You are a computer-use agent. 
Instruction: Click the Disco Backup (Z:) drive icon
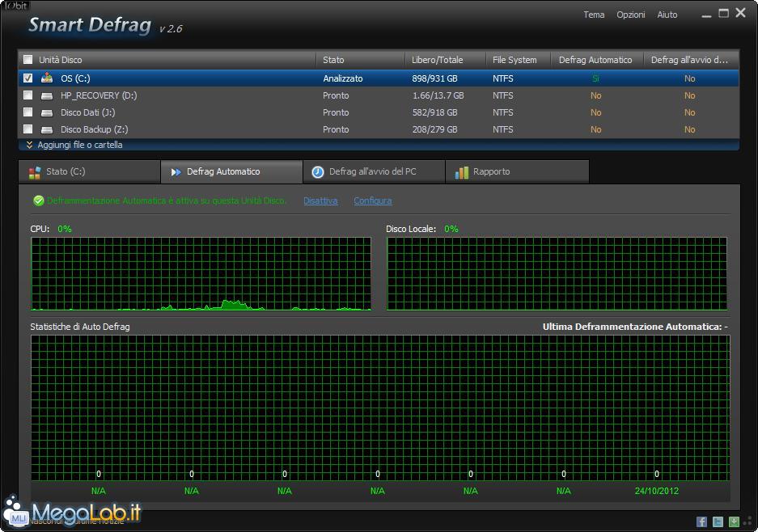47,129
